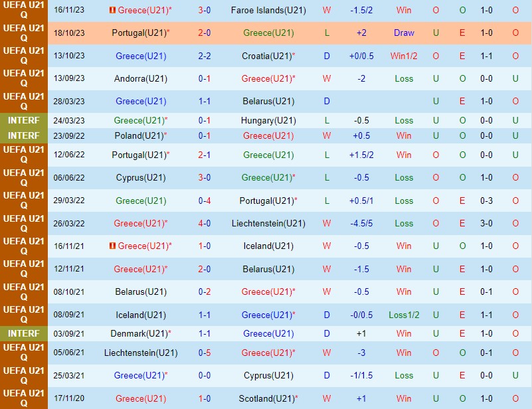Select the INTERF label on the Denmark match row
Viewport: 532px width, 409px height.
click(24, 333)
